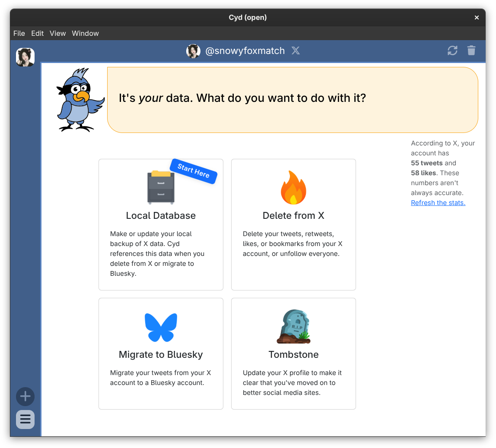Image resolution: width=496 pixels, height=448 pixels.
Task: Click the Bluesky butterfly icon
Action: (161, 327)
